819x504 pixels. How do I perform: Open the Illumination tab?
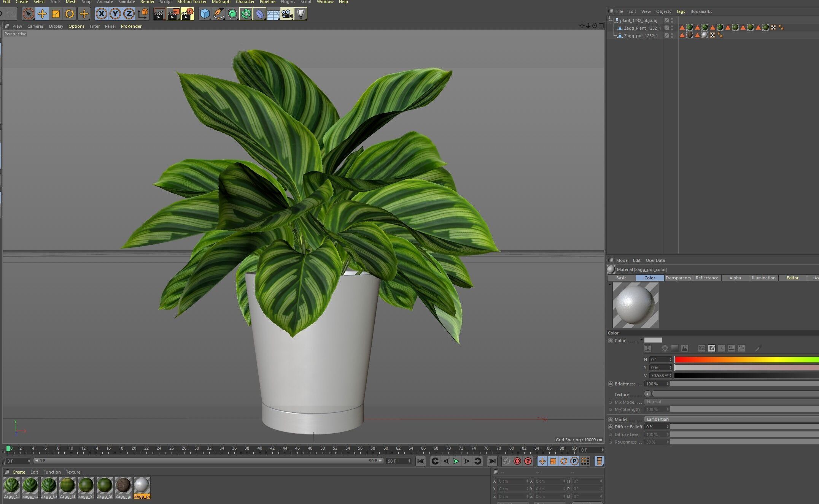point(763,278)
